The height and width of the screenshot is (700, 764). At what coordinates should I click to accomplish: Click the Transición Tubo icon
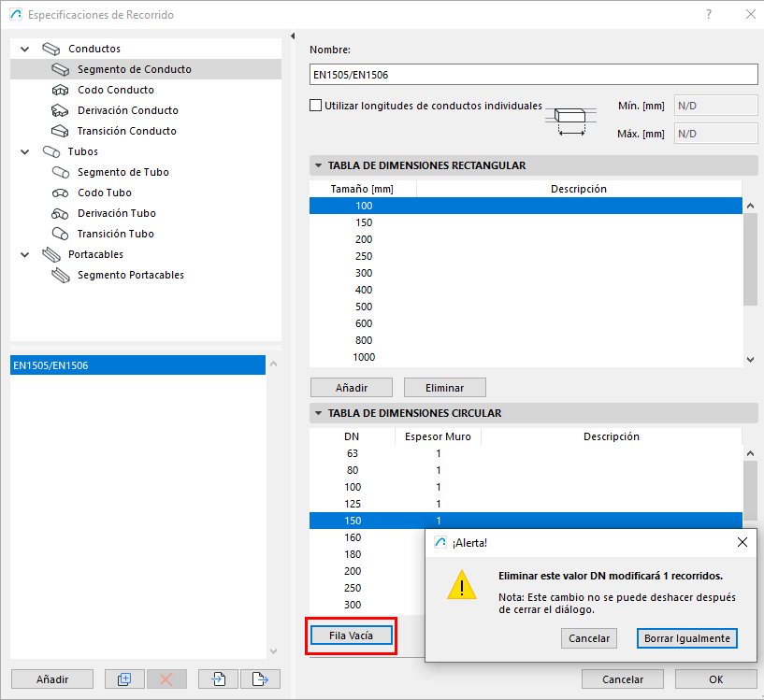(61, 234)
